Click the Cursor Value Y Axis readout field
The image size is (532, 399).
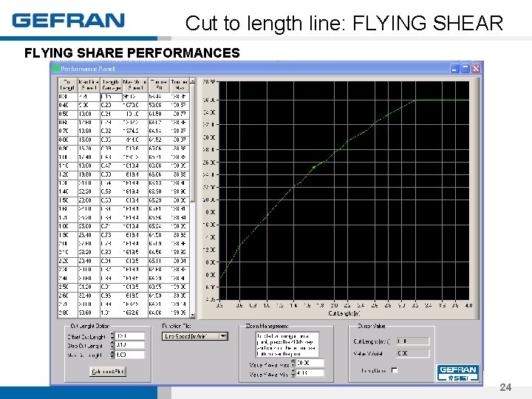click(x=413, y=353)
